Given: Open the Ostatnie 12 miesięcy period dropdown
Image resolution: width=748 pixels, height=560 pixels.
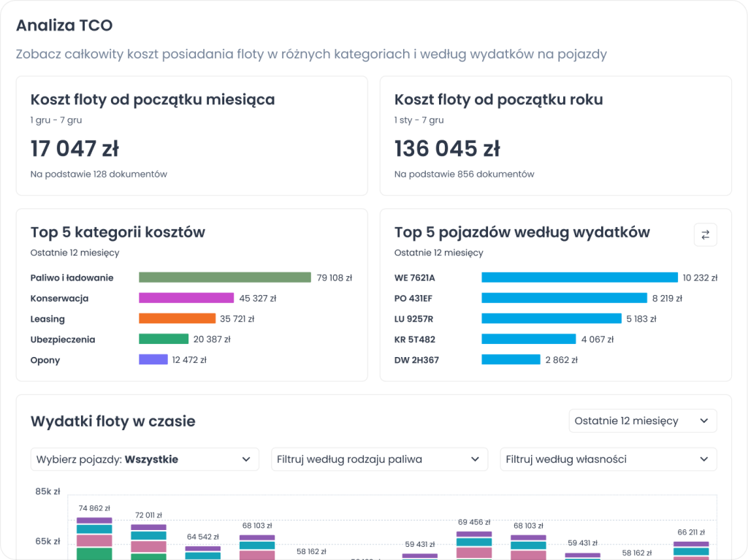Looking at the screenshot, I should click(x=642, y=421).
